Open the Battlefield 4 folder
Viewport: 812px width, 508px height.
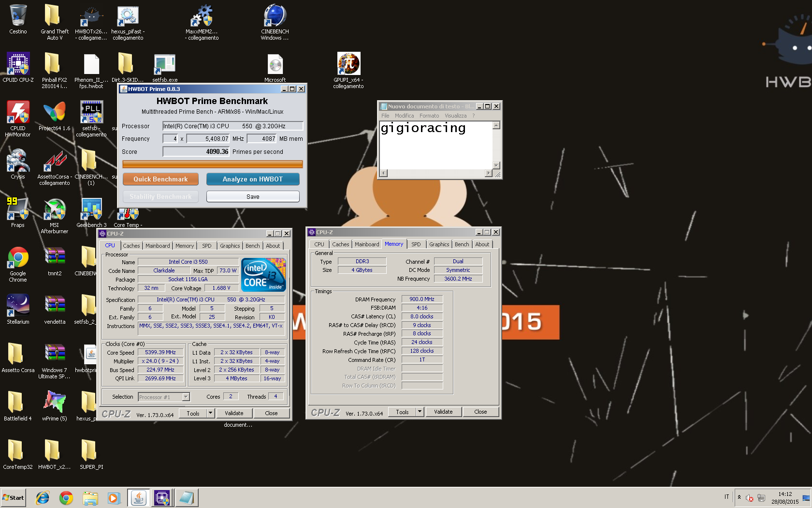coord(18,406)
